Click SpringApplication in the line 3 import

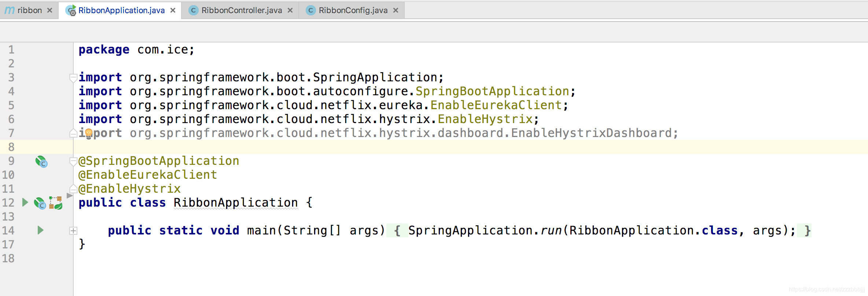[x=375, y=77]
